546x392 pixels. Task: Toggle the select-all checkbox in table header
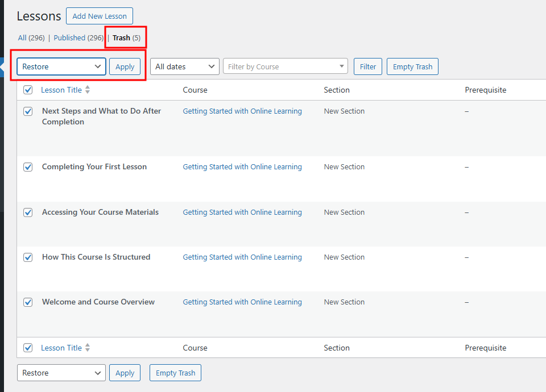point(28,90)
